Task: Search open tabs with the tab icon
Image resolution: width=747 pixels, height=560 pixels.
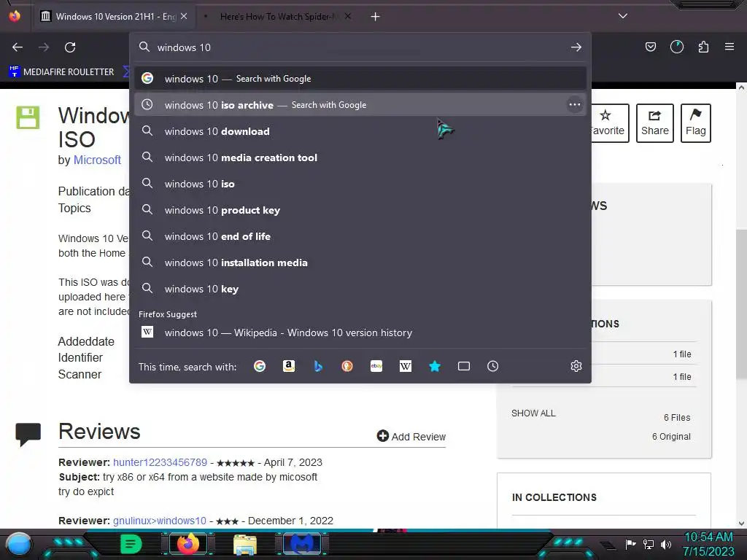Action: (x=463, y=366)
